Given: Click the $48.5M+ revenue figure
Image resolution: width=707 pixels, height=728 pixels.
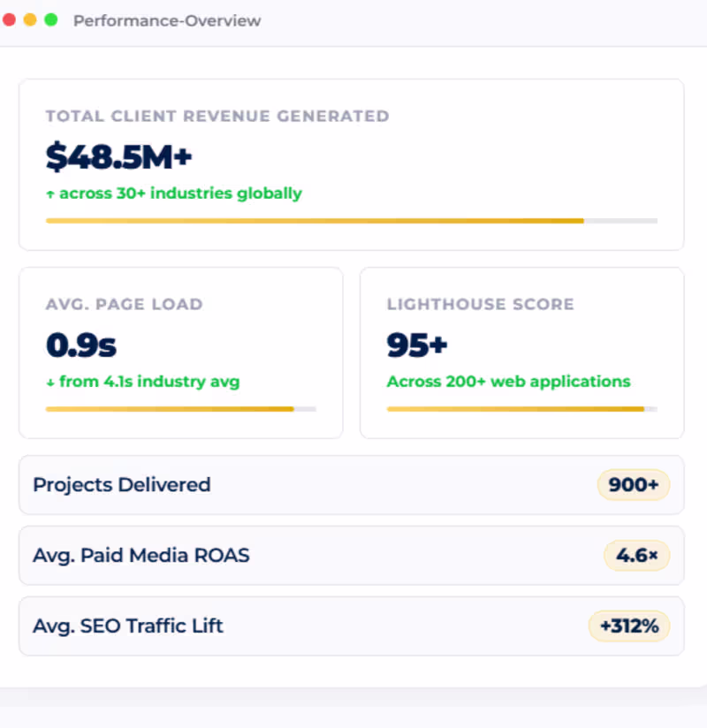Looking at the screenshot, I should tap(119, 157).
